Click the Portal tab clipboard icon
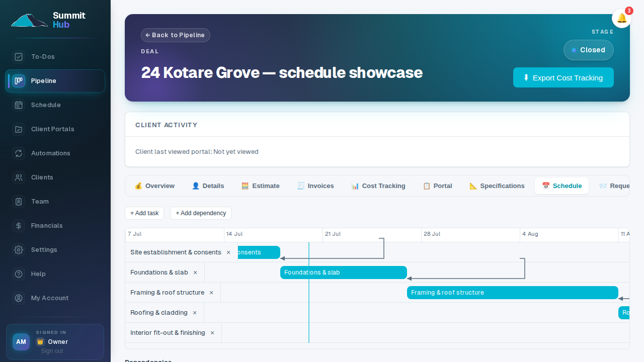Image resolution: width=644 pixels, height=362 pixels. click(x=427, y=186)
